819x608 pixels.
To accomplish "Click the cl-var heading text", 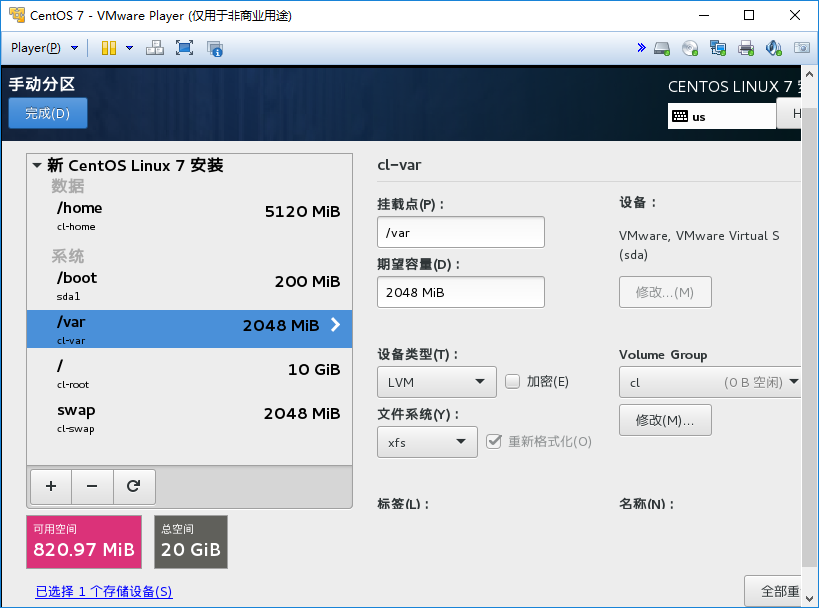I will pos(399,165).
